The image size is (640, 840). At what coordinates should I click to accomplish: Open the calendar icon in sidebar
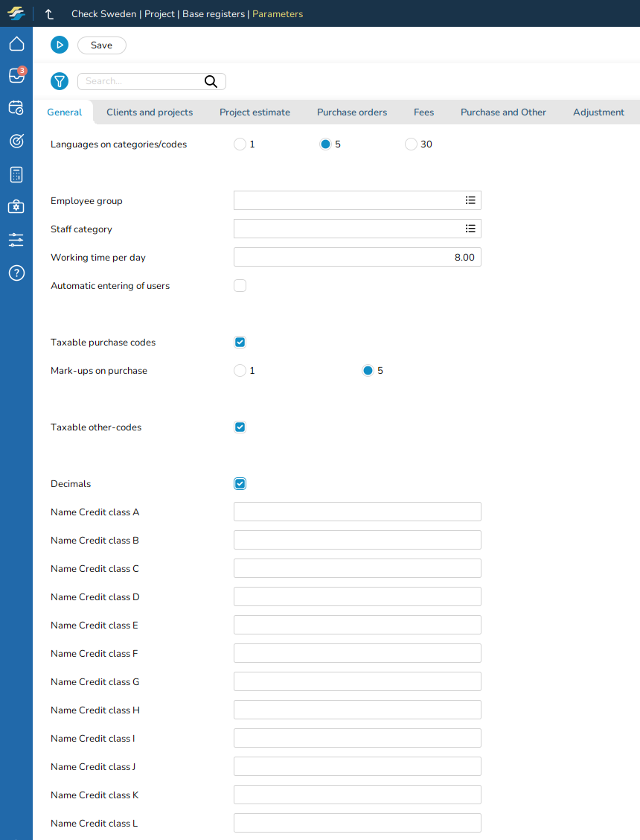pos(16,108)
